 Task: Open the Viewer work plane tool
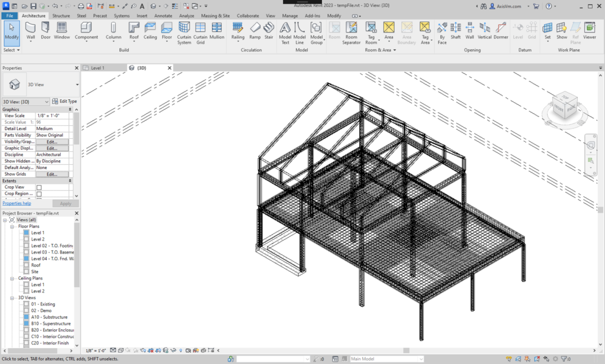(x=590, y=31)
